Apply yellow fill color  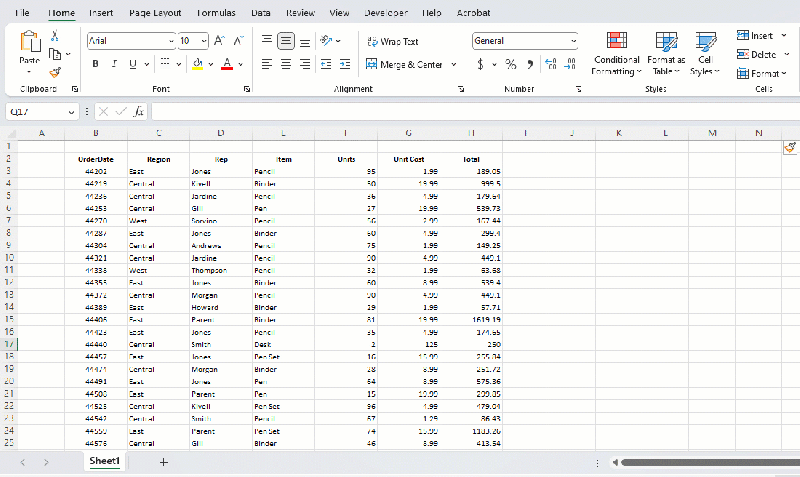pyautogui.click(x=197, y=64)
